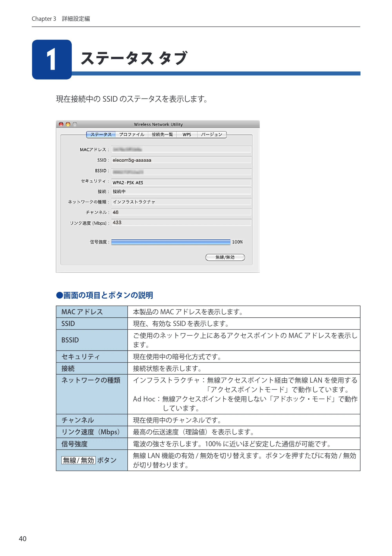The width and height of the screenshot is (392, 556).
Task: Click the 接続 field showing 接続中
Action: coord(181,191)
